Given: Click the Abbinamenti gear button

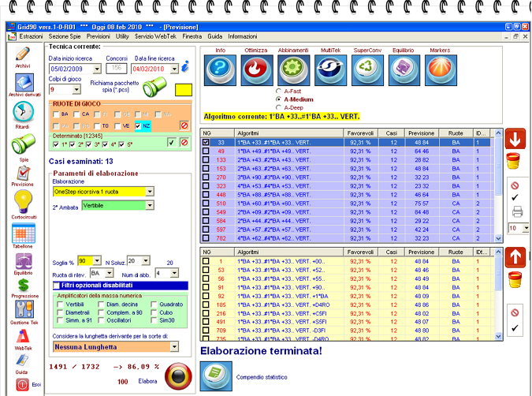Looking at the screenshot, I should 293,70.
